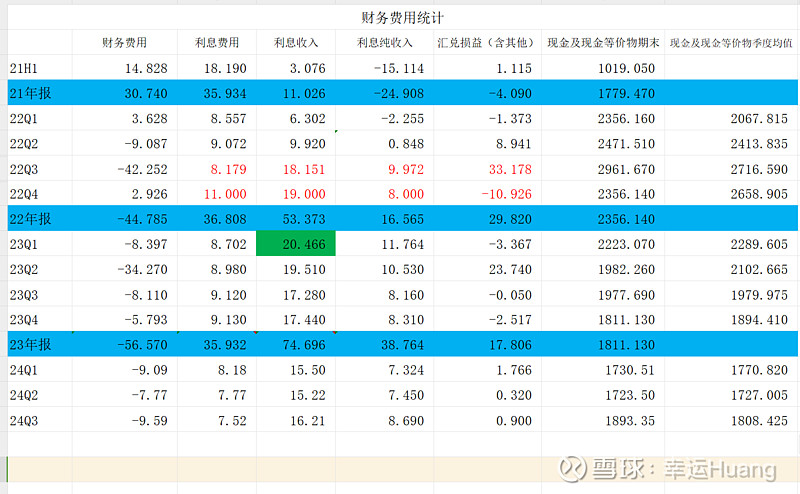This screenshot has width=800, height=494.
Task: Select the 23Q4 row label
Action: coord(23,320)
